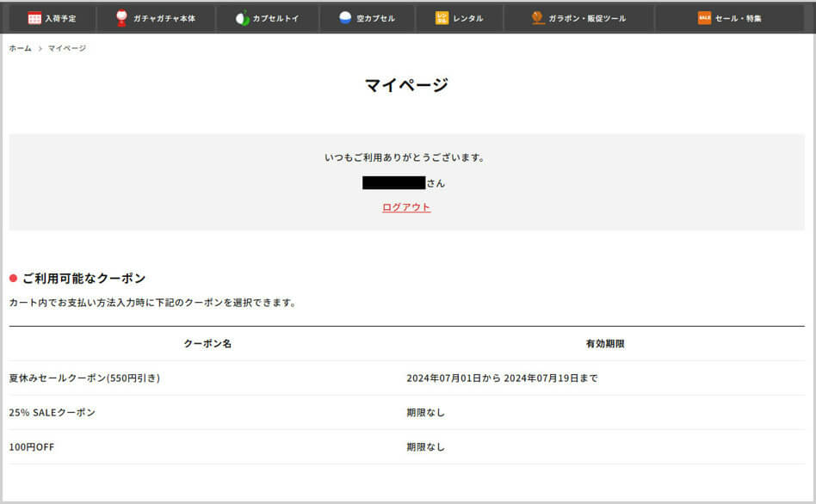Click the red calendar icon for 入荷予定
Viewport: 816px width, 504px height.
(34, 18)
